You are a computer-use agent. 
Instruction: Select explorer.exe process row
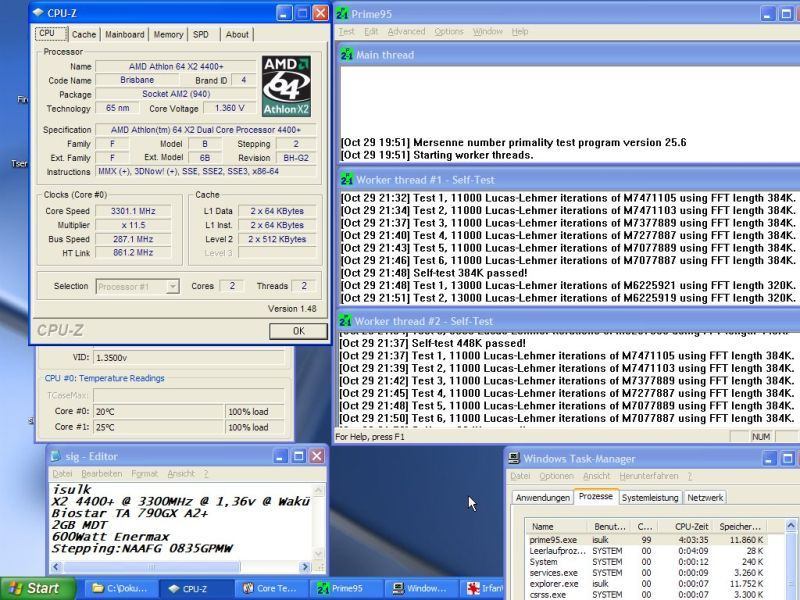pyautogui.click(x=646, y=584)
